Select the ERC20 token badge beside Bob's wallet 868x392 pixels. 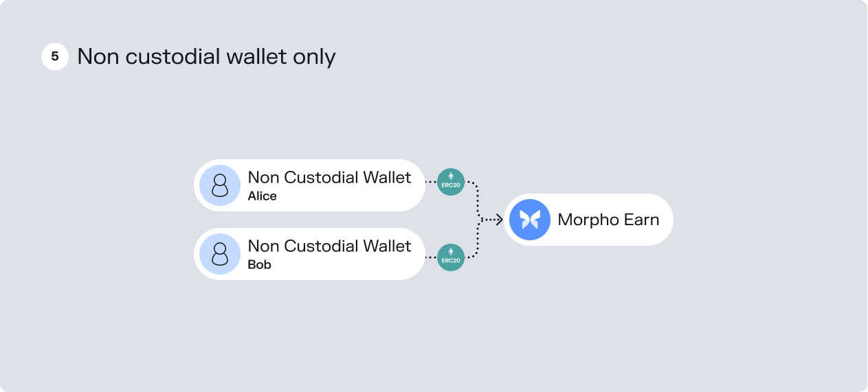pos(451,257)
